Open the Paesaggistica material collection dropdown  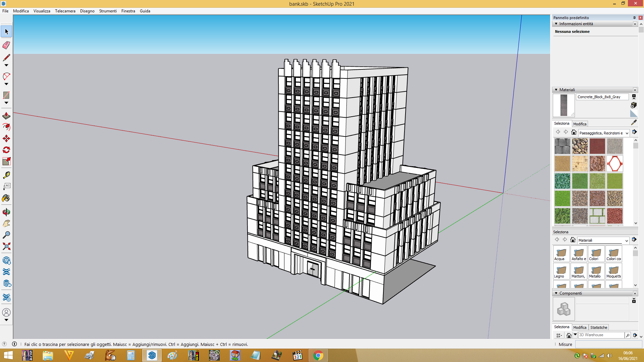coord(604,133)
